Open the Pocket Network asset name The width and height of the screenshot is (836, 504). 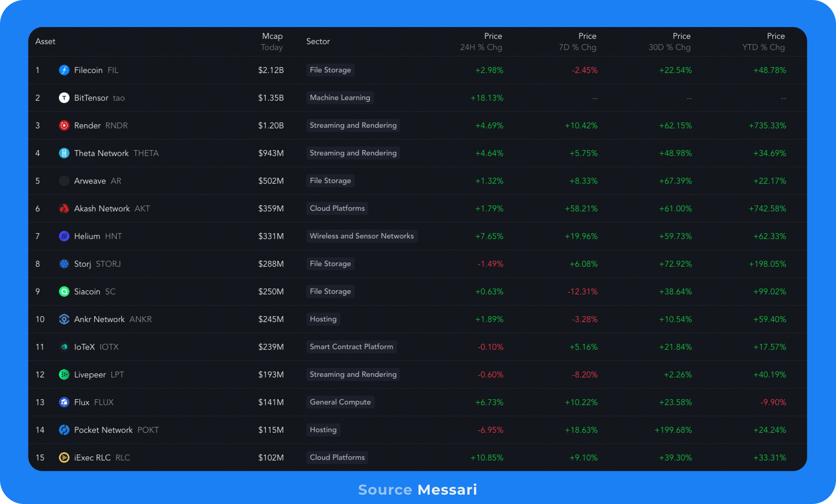[103, 430]
